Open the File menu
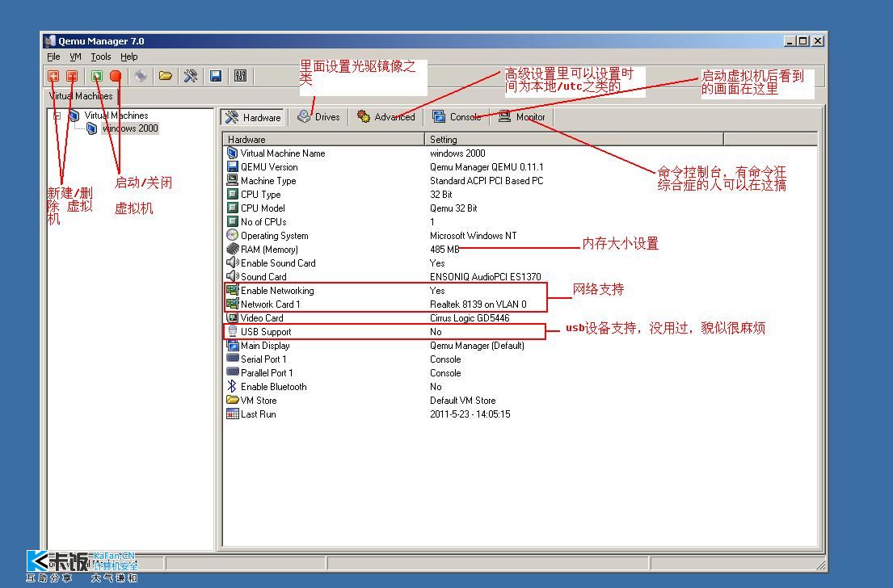The height and width of the screenshot is (588, 893). [53, 57]
